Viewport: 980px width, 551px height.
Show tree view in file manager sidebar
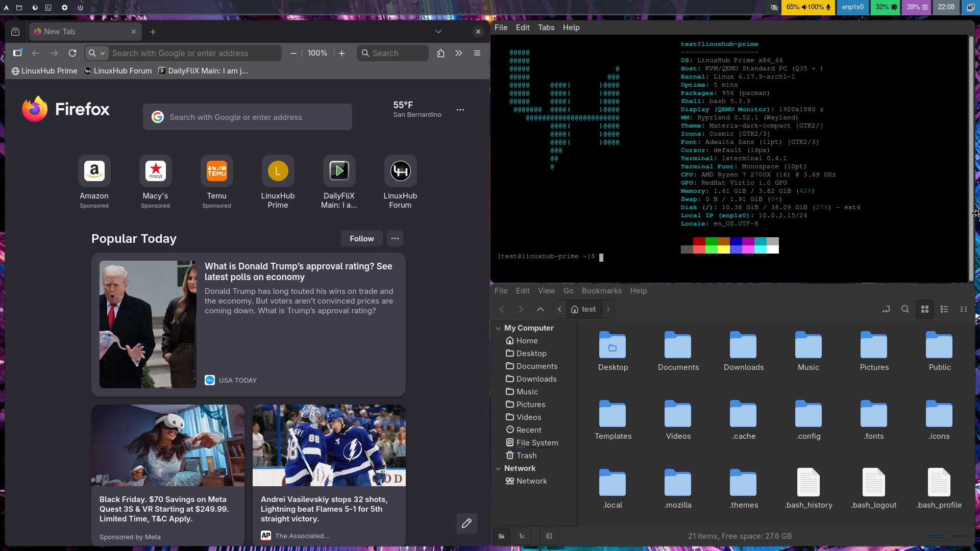(x=522, y=536)
